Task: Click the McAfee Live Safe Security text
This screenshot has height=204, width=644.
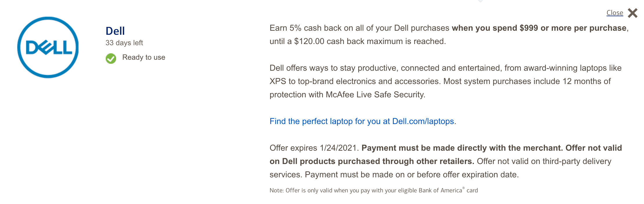Action: (375, 95)
